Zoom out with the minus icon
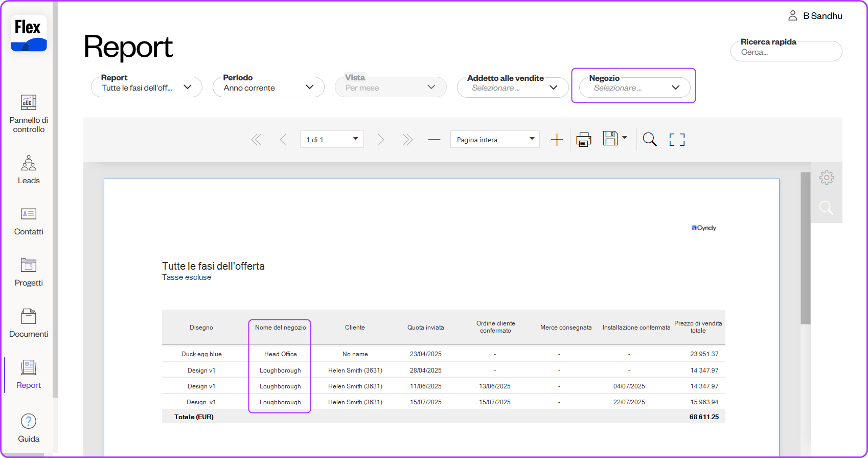Image resolution: width=868 pixels, height=458 pixels. click(434, 140)
